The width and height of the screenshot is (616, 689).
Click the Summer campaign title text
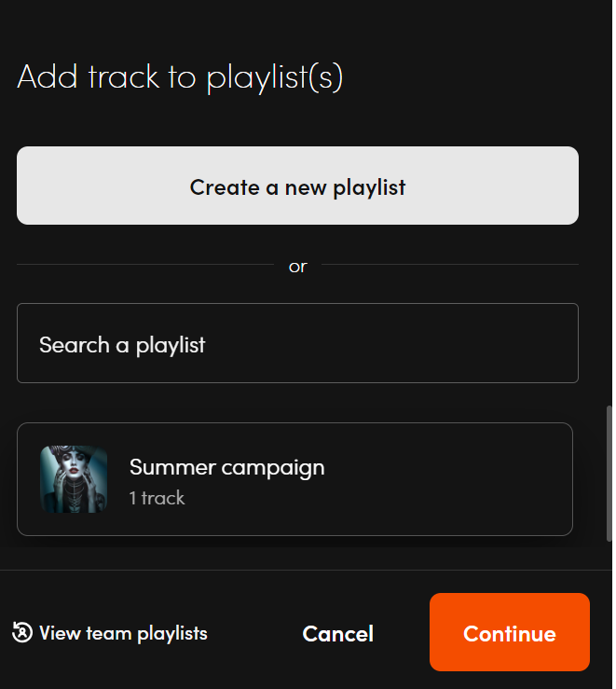point(227,467)
